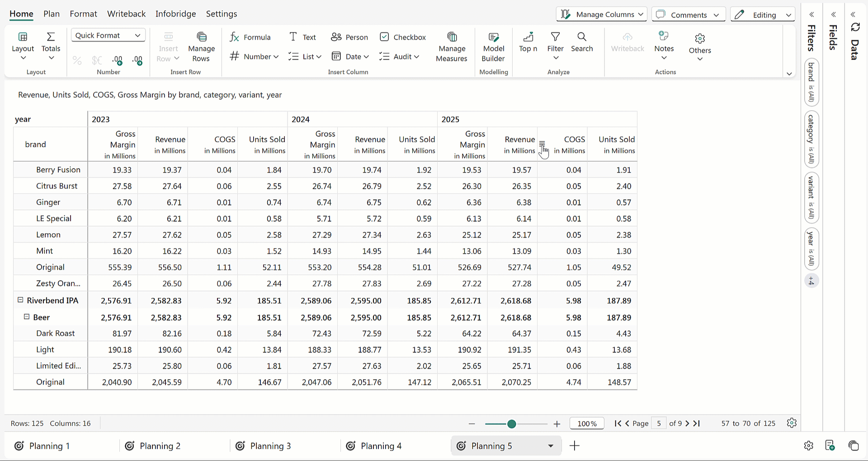The width and height of the screenshot is (868, 461).
Task: Click the zoom slider handle
Action: (511, 423)
